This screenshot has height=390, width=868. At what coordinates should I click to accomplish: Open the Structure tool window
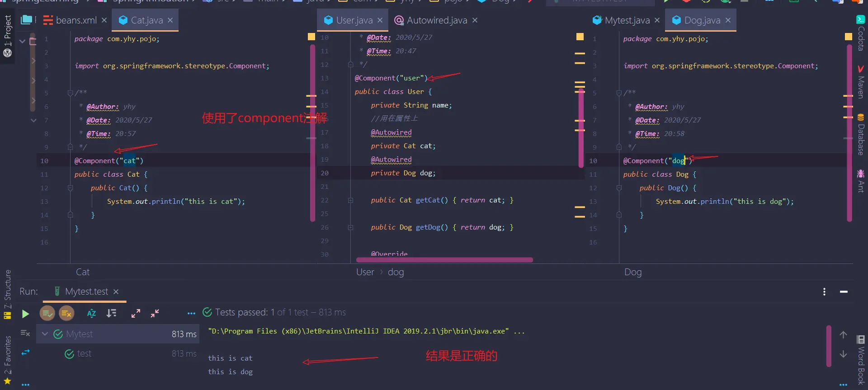pos(7,294)
